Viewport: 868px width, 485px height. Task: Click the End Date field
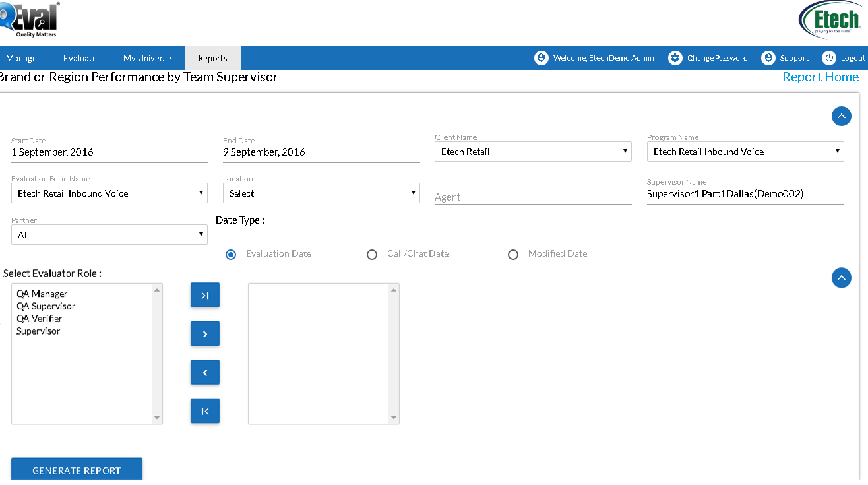(x=321, y=152)
